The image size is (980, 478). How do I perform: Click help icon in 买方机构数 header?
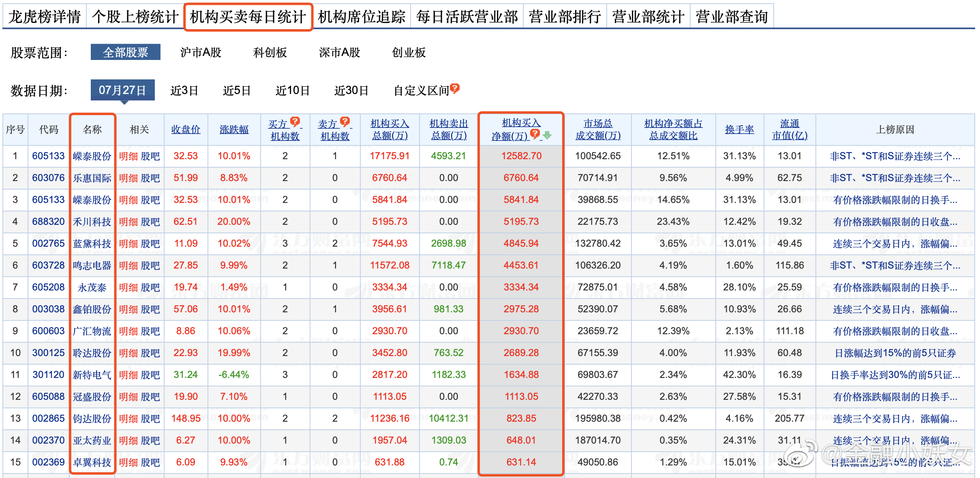(x=295, y=121)
